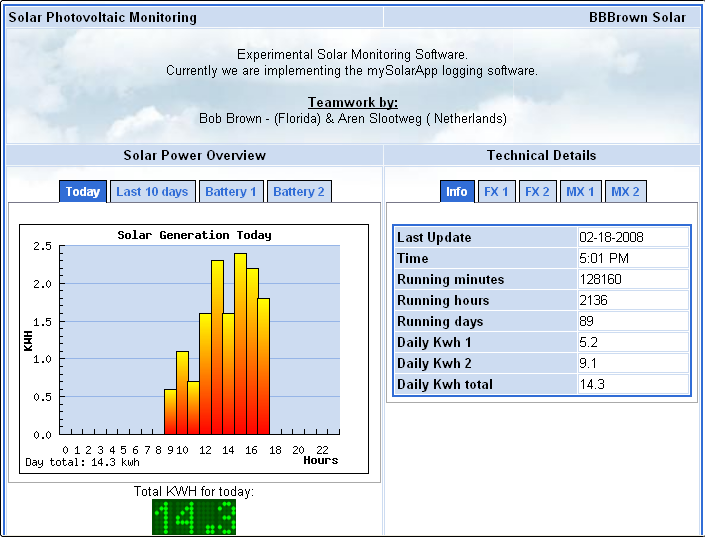Open the Battery 1 tab
Screen dimensions: 705x537
(x=231, y=192)
